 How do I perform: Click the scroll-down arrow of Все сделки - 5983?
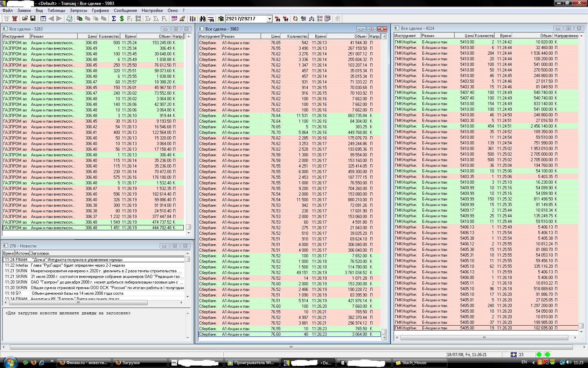coord(384,338)
